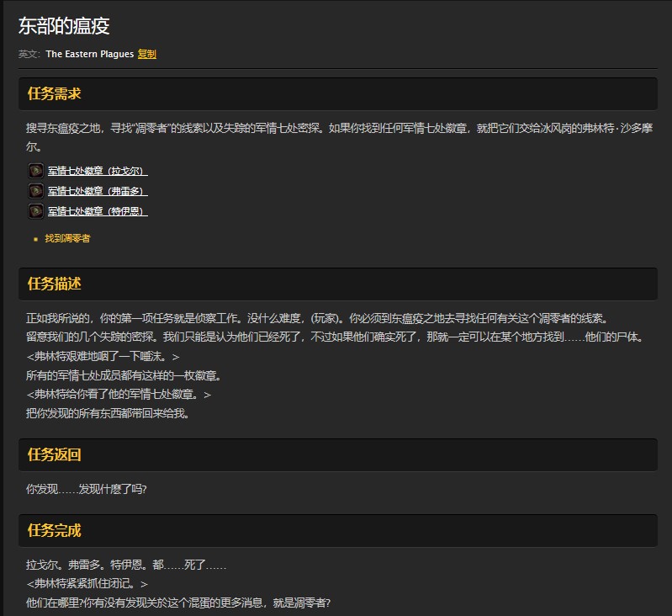The width and height of the screenshot is (672, 616).
Task: Click the line 拉戈尔。弗雷多。特伊恩。都……死了……
Action: tap(126, 565)
